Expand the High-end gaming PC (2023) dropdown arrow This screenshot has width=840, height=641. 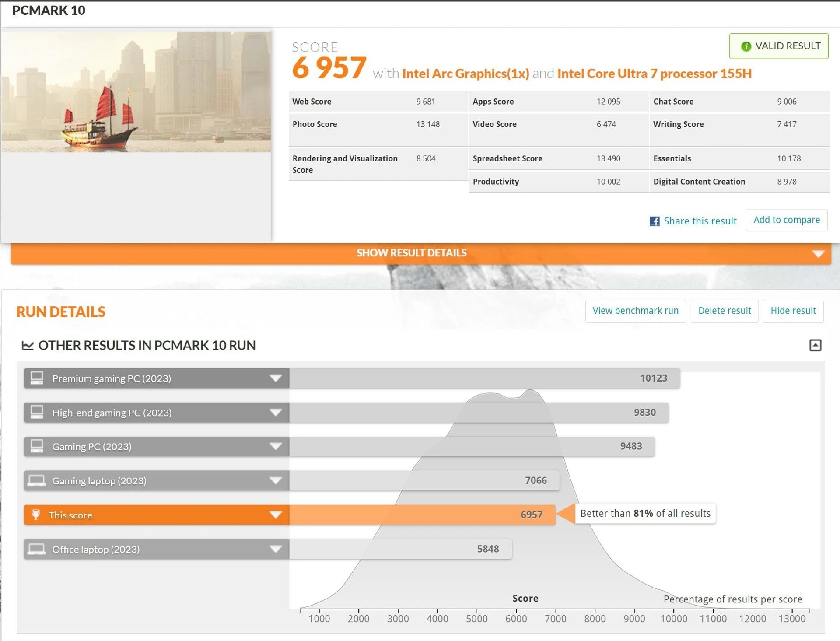pyautogui.click(x=275, y=413)
